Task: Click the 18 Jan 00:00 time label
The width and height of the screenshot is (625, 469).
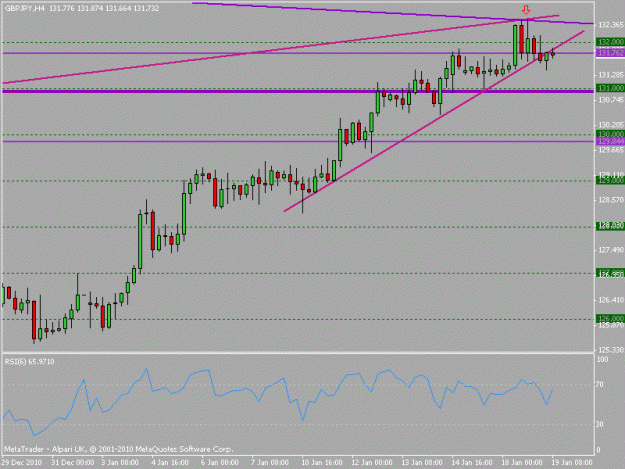Action: (522, 463)
